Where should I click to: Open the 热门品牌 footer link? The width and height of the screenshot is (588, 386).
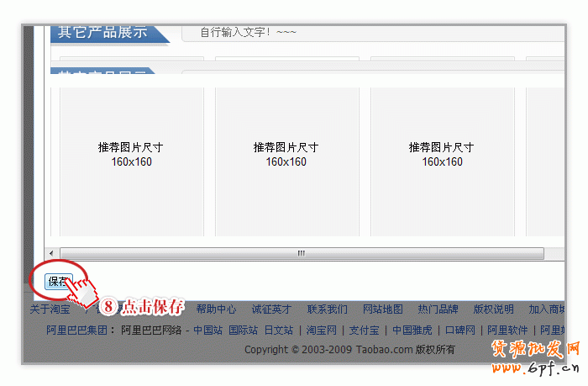coord(438,309)
